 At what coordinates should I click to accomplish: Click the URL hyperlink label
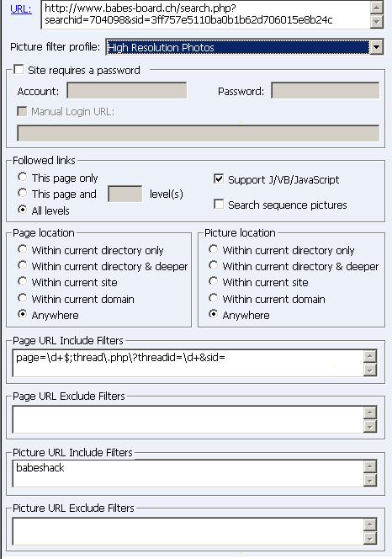[x=21, y=9]
